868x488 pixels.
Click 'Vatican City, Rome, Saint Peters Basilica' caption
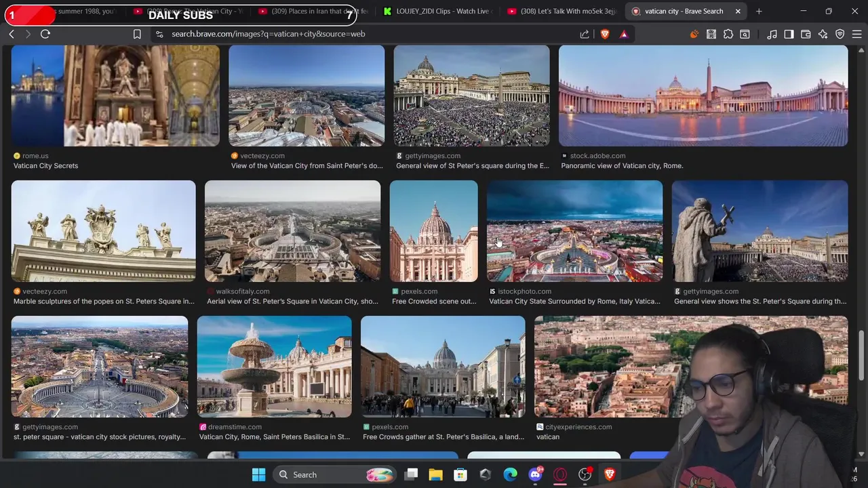click(275, 436)
